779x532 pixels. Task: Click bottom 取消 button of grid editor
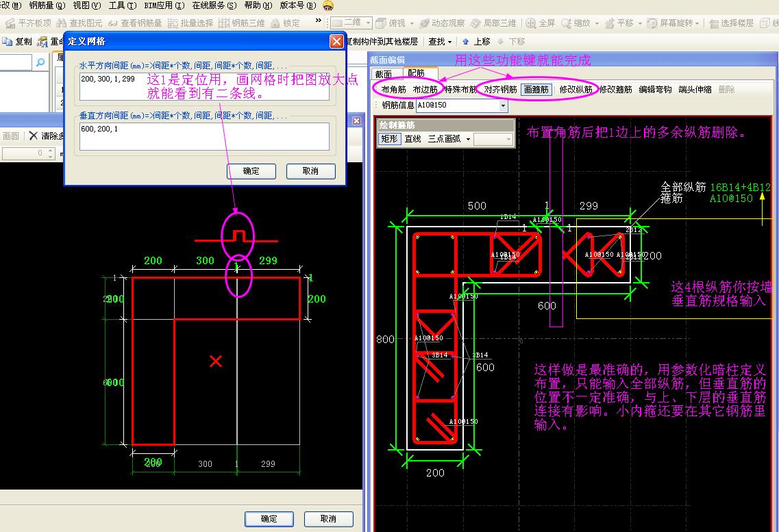(328, 519)
